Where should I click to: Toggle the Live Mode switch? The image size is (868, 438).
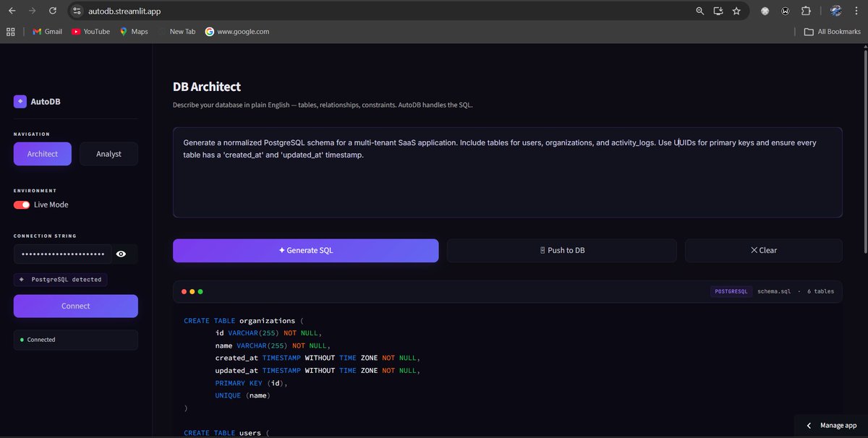pos(22,205)
